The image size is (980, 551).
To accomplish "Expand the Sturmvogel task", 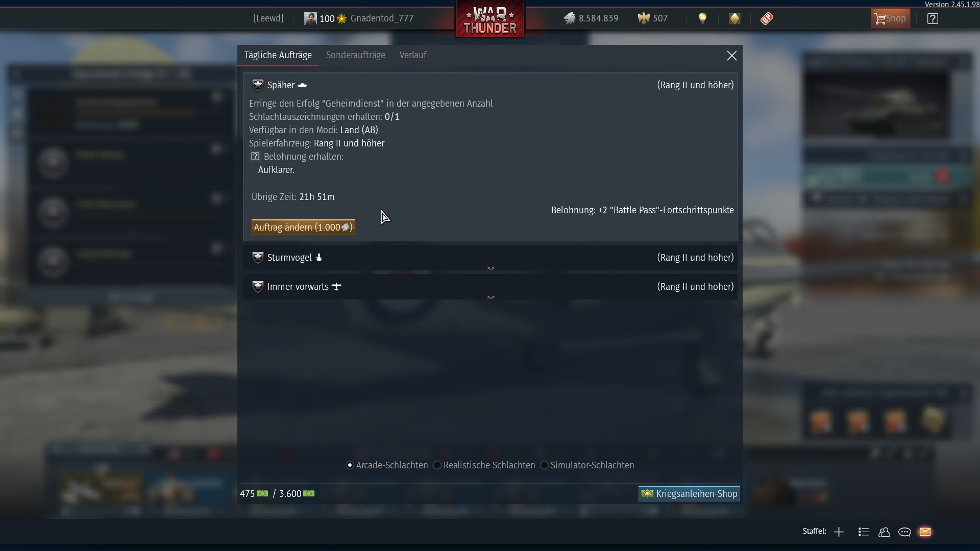I will coord(490,258).
